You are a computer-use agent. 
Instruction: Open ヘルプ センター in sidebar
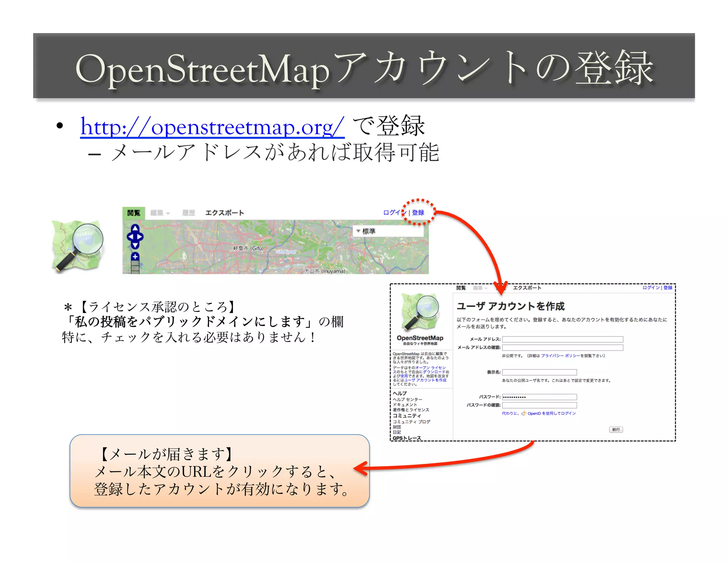pos(408,400)
